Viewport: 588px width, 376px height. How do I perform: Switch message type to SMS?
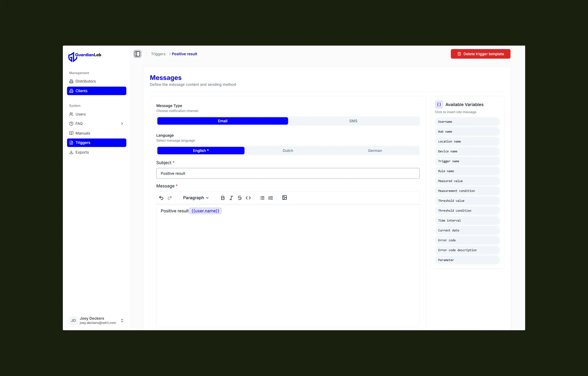(x=353, y=121)
